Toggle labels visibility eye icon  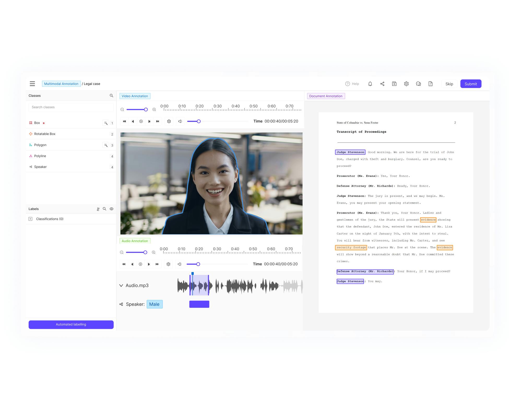click(x=111, y=209)
